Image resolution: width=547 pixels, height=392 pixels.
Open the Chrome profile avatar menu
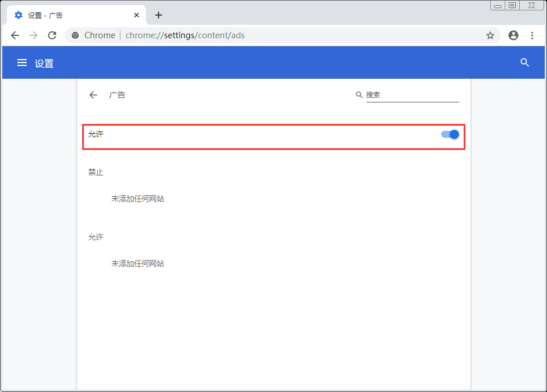pyautogui.click(x=513, y=35)
